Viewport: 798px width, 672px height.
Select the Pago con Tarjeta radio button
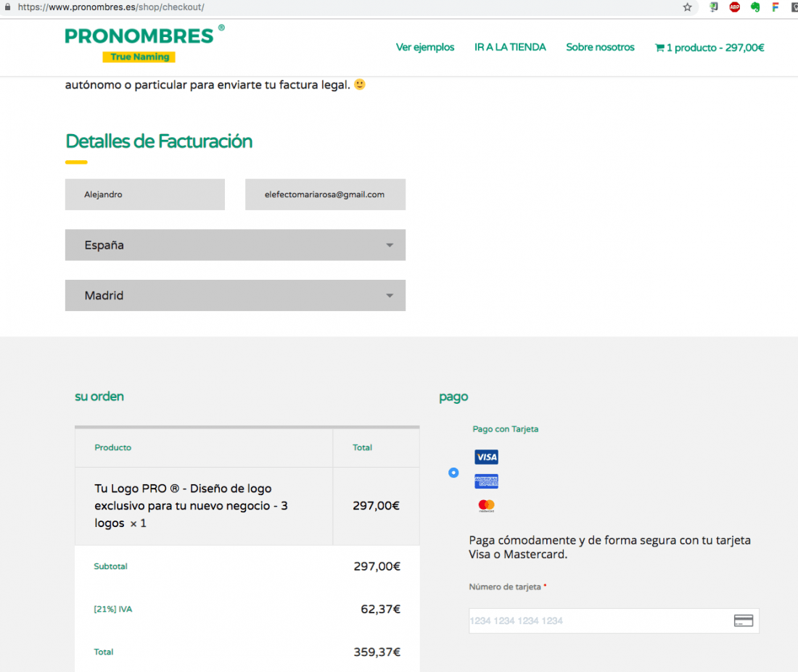pyautogui.click(x=453, y=473)
